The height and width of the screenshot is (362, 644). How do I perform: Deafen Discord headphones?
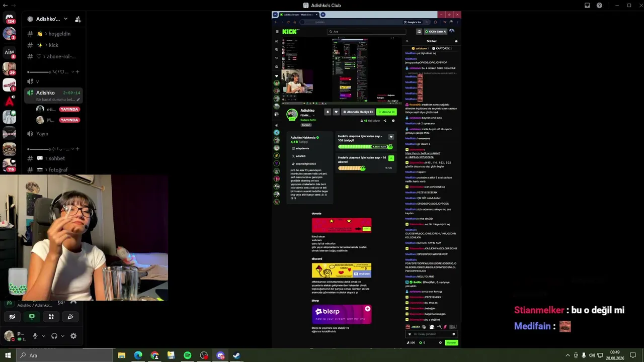click(54, 336)
